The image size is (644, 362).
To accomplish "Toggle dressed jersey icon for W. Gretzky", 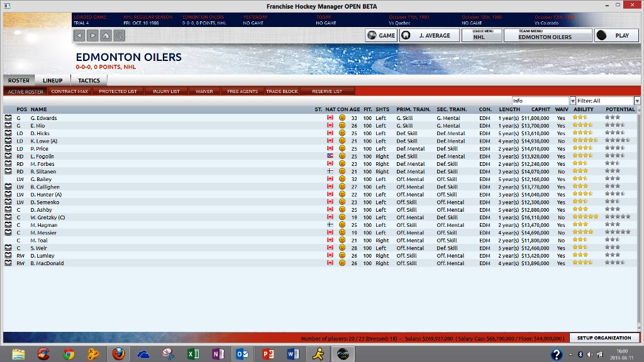I will pos(8,217).
